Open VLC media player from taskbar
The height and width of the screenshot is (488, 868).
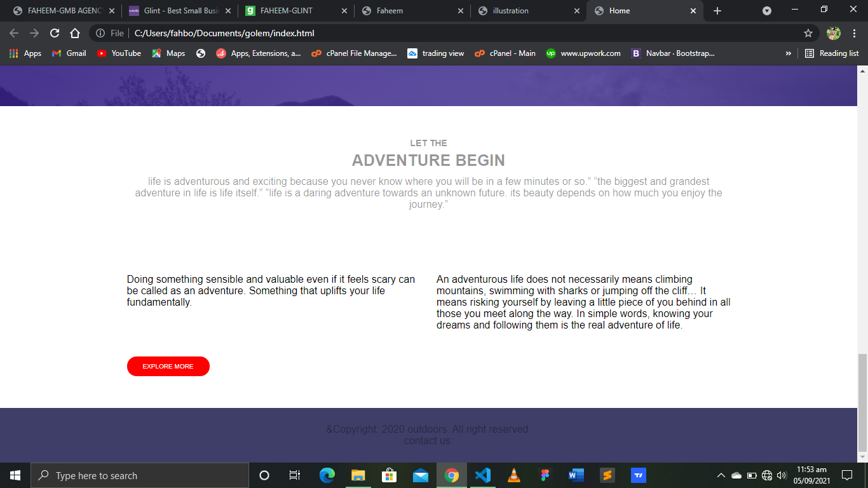(514, 475)
